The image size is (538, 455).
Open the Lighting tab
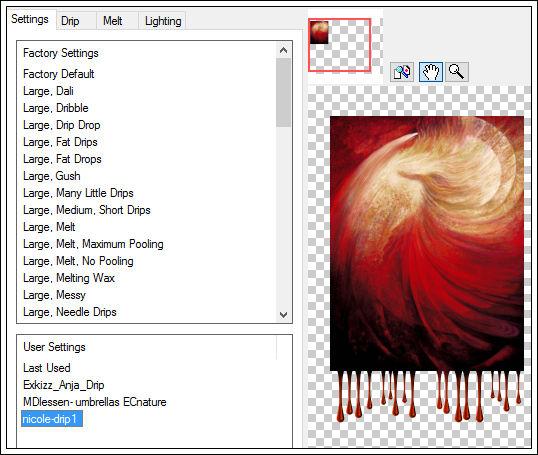point(163,21)
